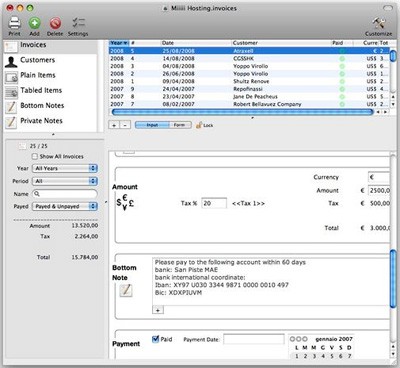This screenshot has width=400, height=368.
Task: Toggle paid indicator for Shultz Renove invoice
Action: pos(342,82)
